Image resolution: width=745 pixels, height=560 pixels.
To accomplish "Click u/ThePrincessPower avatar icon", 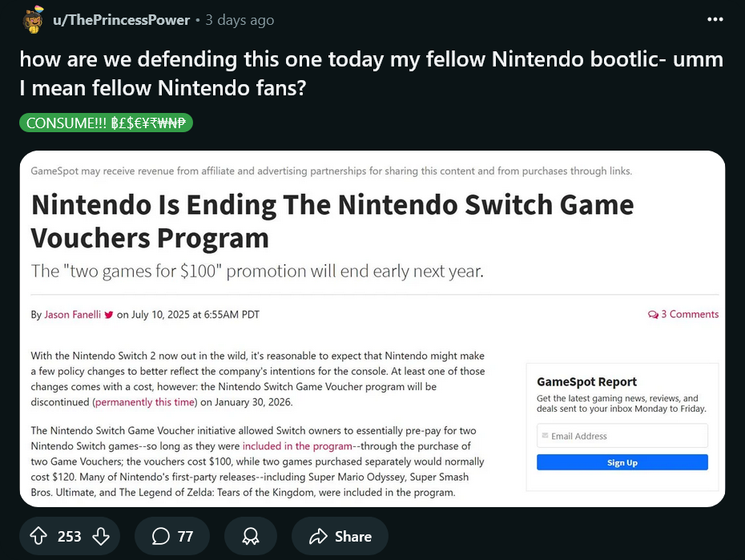I will point(33,19).
